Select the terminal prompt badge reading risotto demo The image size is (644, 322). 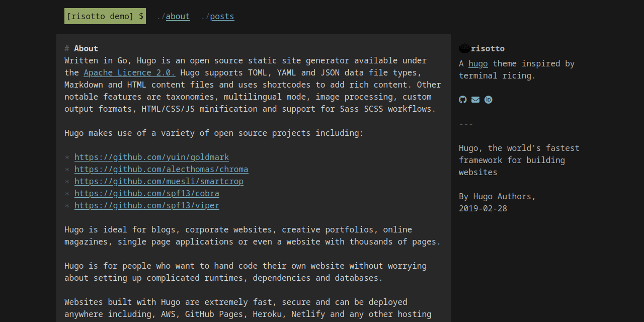(x=105, y=16)
